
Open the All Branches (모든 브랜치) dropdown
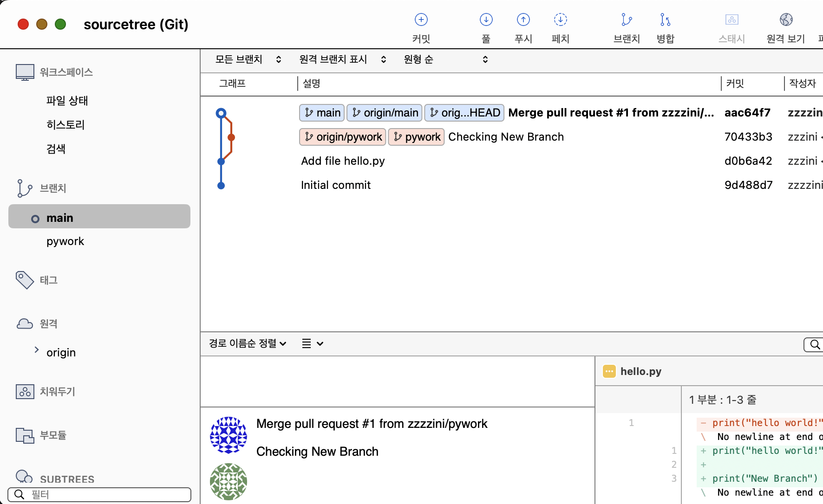248,59
